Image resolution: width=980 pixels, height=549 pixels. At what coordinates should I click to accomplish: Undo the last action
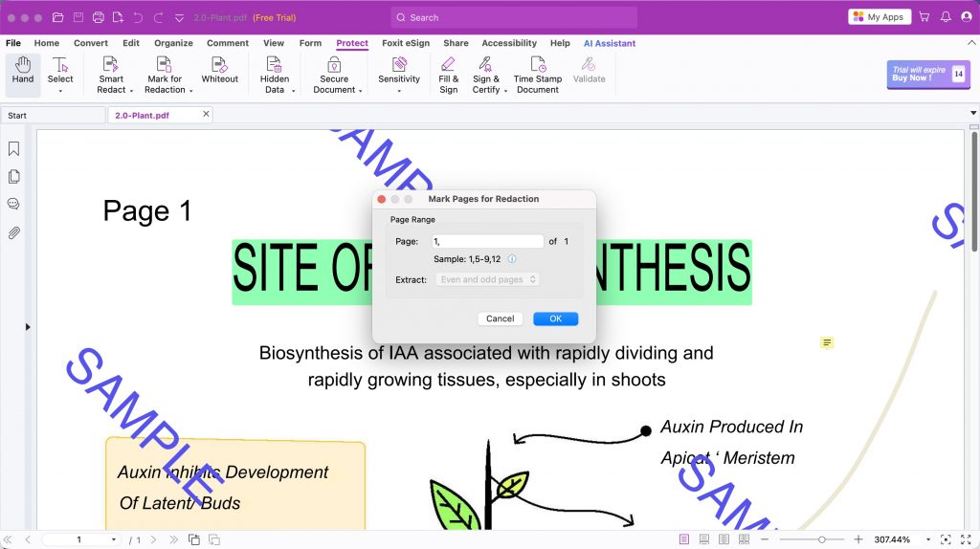(138, 17)
